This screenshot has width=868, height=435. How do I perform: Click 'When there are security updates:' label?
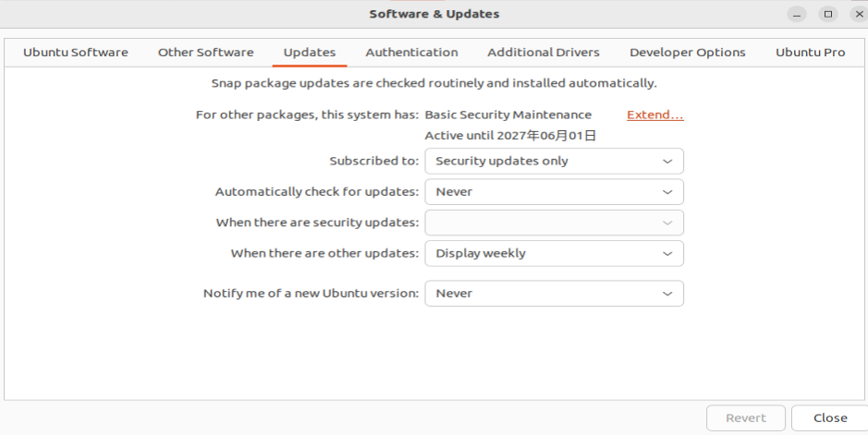tap(318, 223)
